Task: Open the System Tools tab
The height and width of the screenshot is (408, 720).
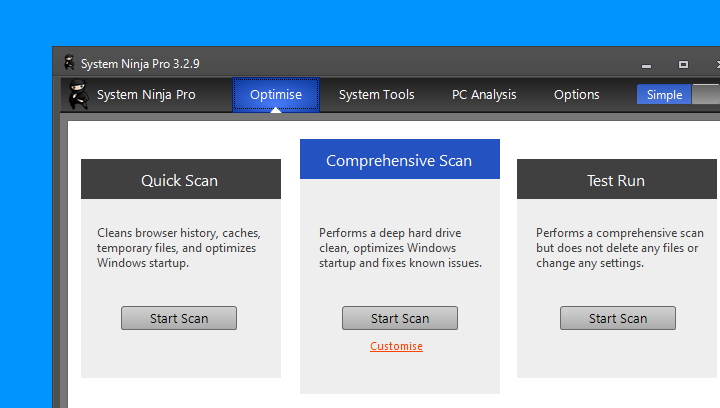Action: (377, 95)
